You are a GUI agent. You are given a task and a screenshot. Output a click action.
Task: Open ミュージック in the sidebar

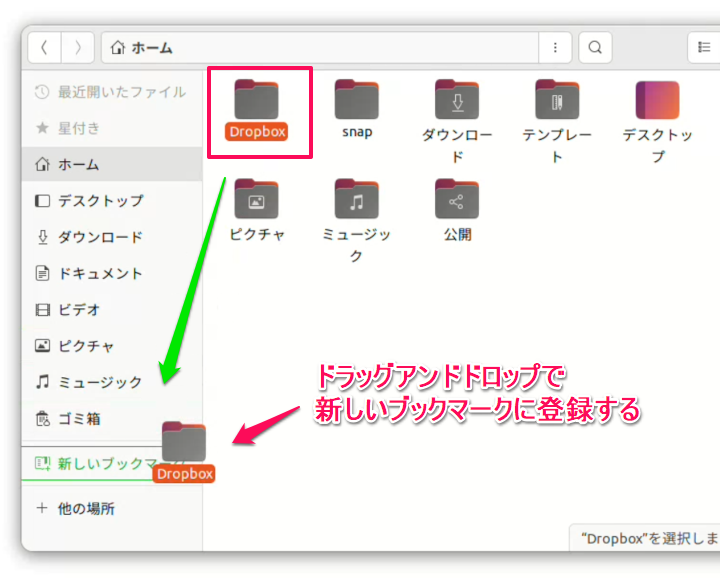112,382
